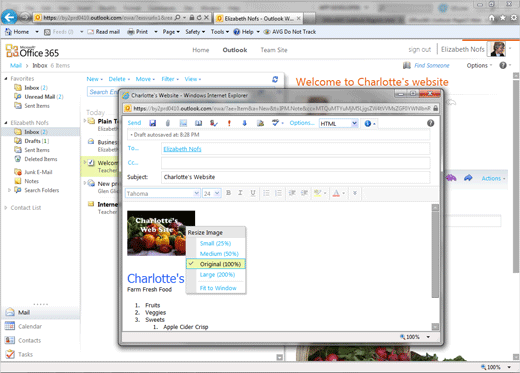This screenshot has height=373, width=520.
Task: Open the font color picker
Action: point(339,193)
